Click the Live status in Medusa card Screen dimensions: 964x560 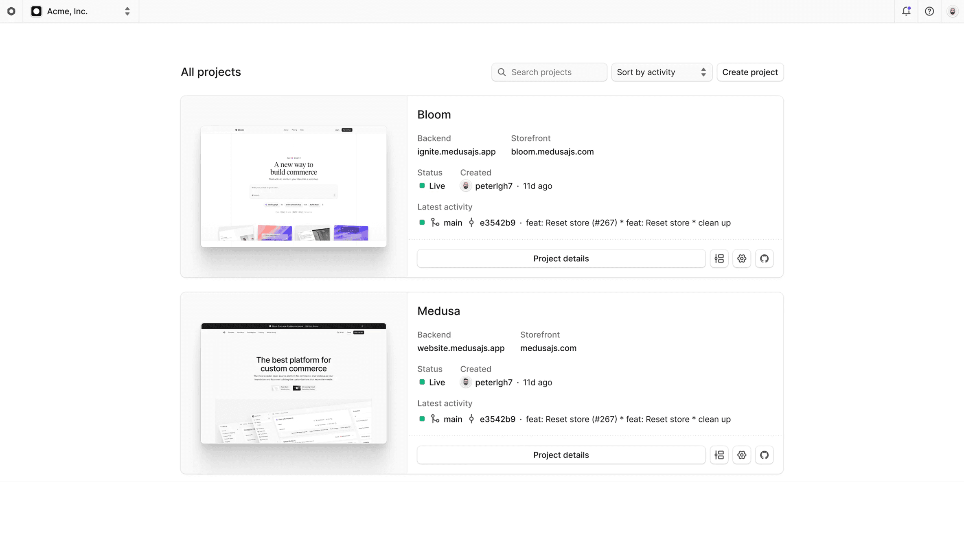(x=432, y=383)
